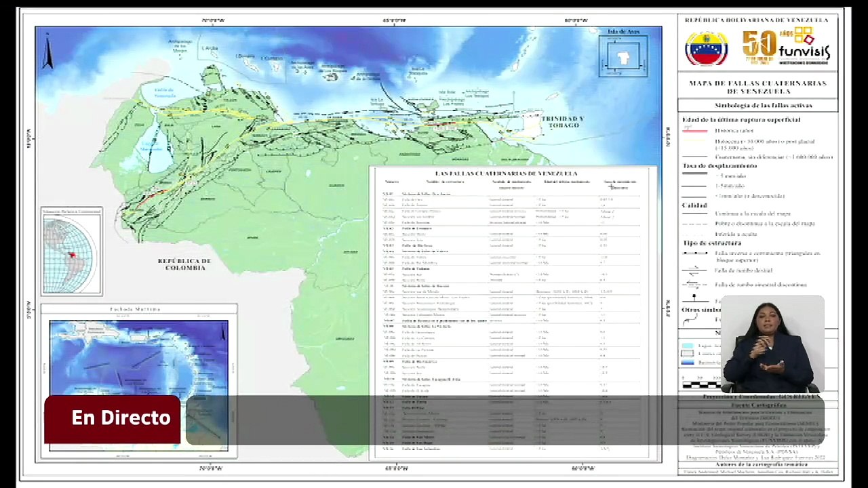Click the 'REPÚBLICA DE COLOMBIA' map label

click(184, 264)
